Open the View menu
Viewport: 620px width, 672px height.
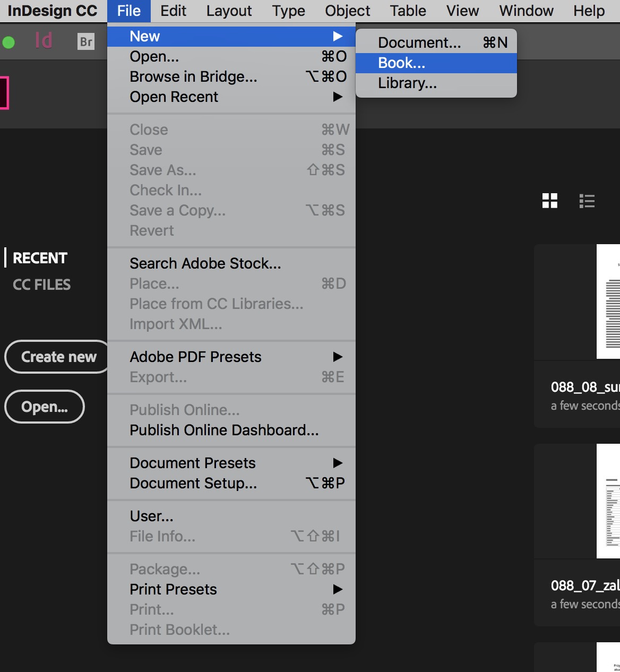[462, 11]
